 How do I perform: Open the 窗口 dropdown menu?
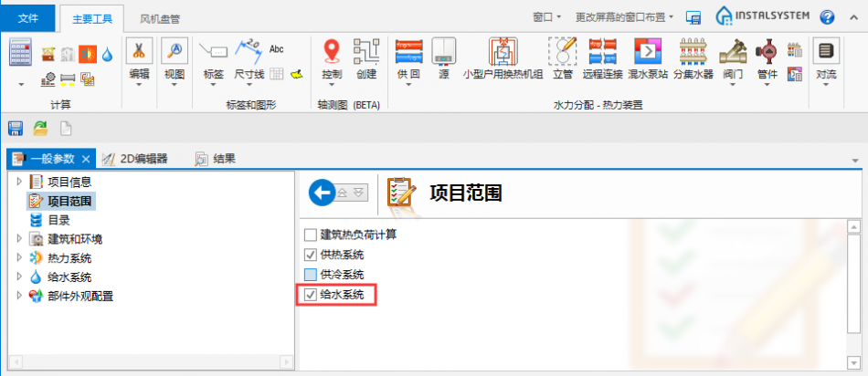coord(546,16)
